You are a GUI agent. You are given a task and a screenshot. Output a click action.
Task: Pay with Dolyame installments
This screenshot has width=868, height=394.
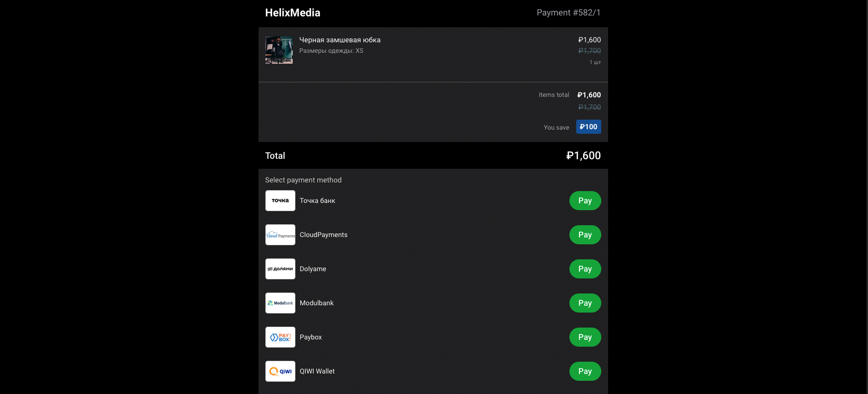click(x=585, y=269)
